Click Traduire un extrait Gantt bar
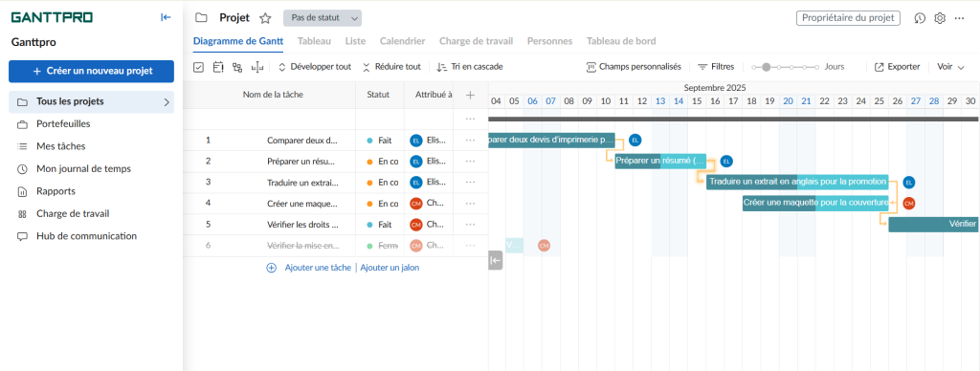Viewport: 980px width, 371px height. 797,182
